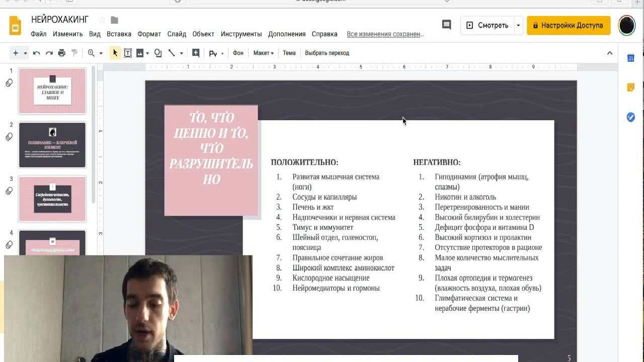This screenshot has height=362, width=644.
Task: Expand the new slide layout dropdown arrow
Action: pyautogui.click(x=25, y=53)
